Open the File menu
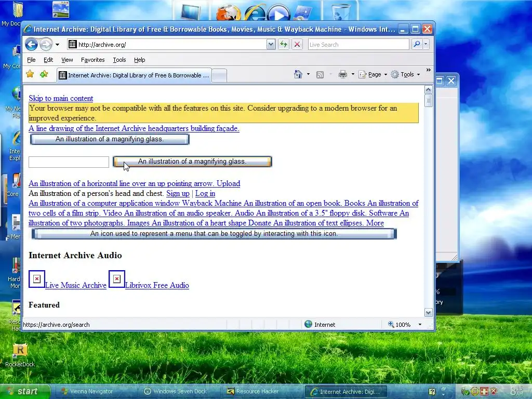The width and height of the screenshot is (532, 399). coord(31,60)
